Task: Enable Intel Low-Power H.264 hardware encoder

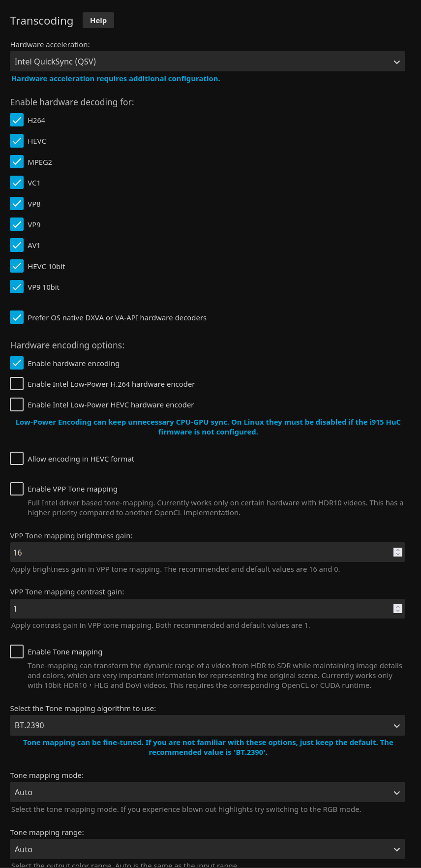Action: click(x=17, y=384)
